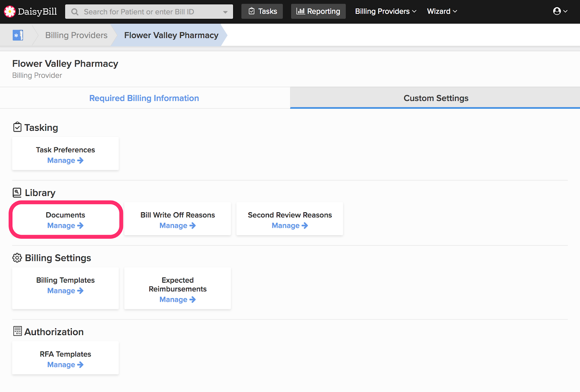Expand the Wizard menu
580x392 pixels.
tap(442, 11)
